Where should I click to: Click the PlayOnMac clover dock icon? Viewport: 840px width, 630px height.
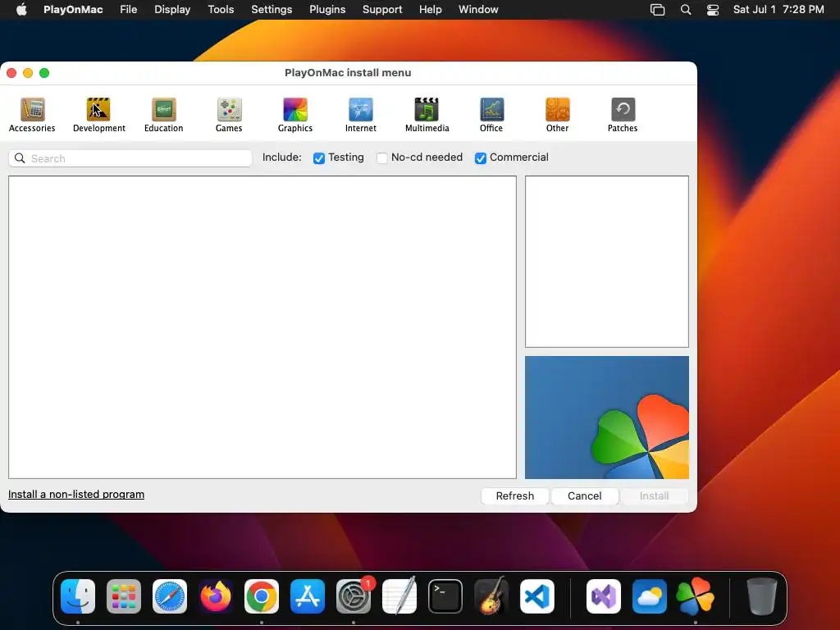click(x=696, y=596)
